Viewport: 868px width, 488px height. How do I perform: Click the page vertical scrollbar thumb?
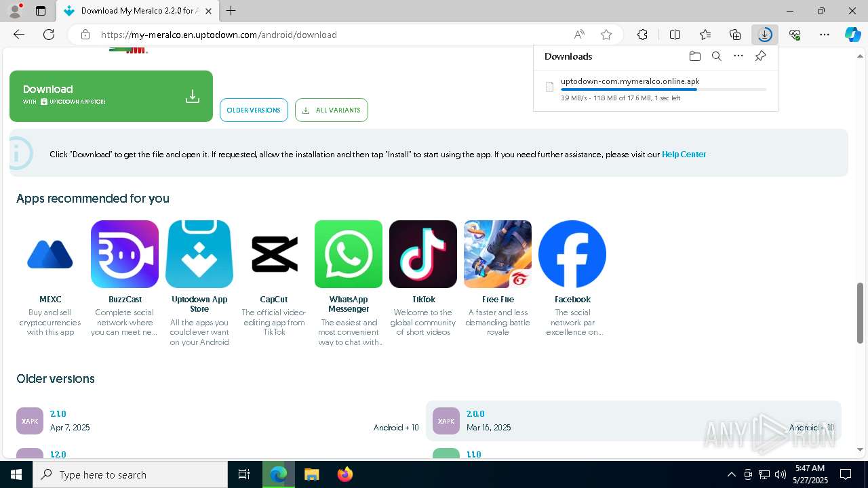[861, 313]
